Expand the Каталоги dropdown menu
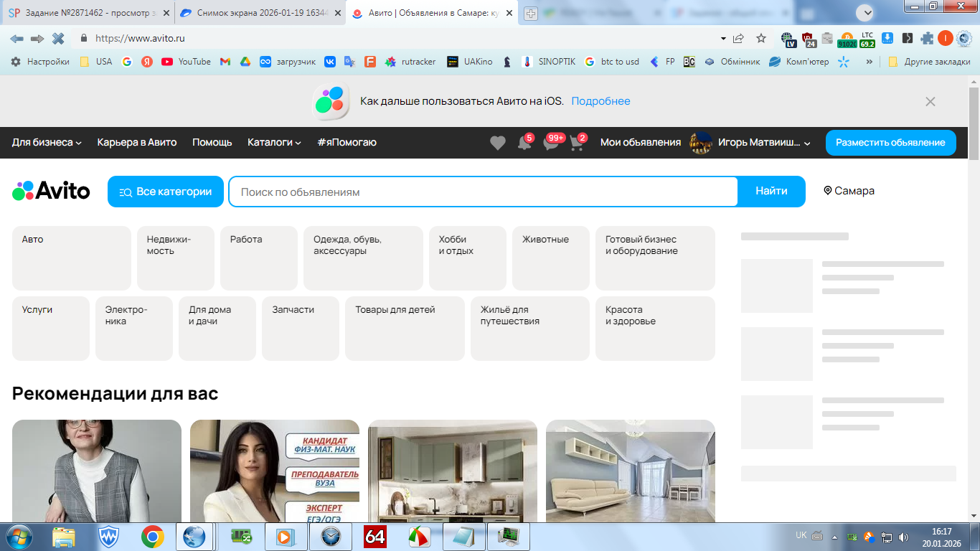 tap(274, 143)
